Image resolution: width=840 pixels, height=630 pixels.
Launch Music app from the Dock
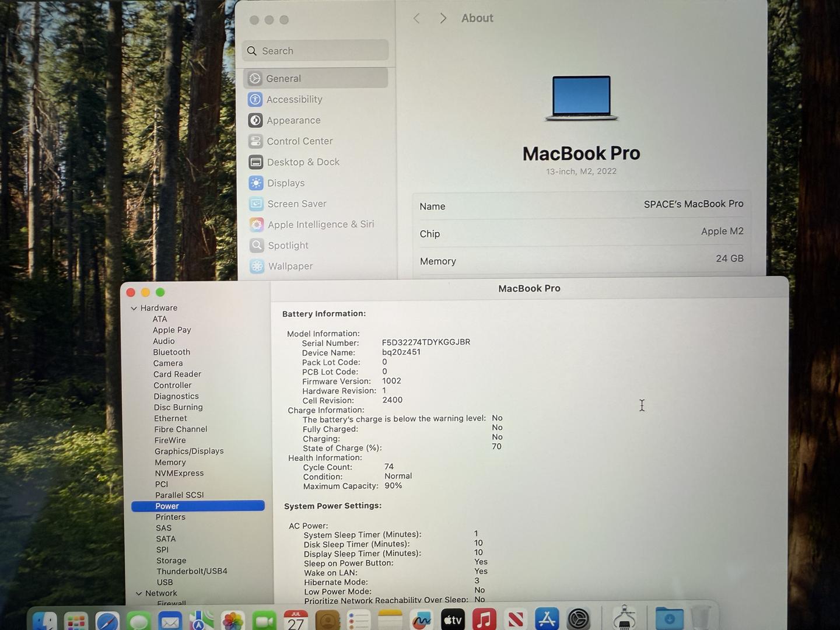(x=484, y=620)
